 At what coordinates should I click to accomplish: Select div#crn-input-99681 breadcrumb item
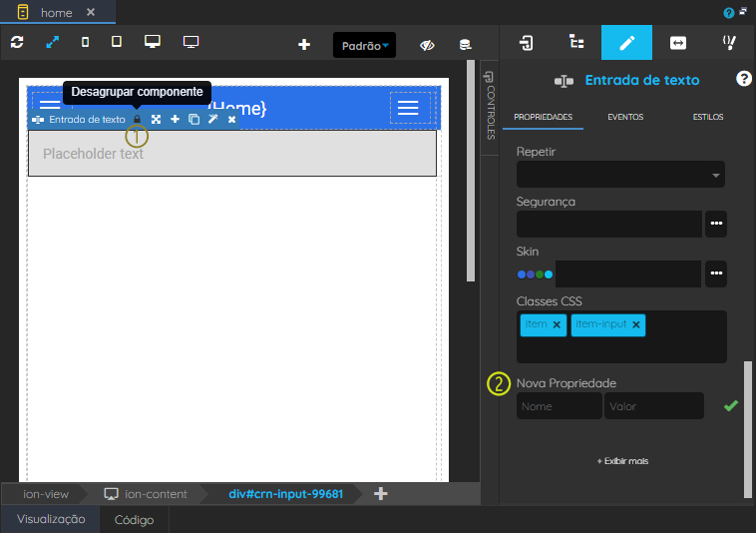[x=286, y=494]
